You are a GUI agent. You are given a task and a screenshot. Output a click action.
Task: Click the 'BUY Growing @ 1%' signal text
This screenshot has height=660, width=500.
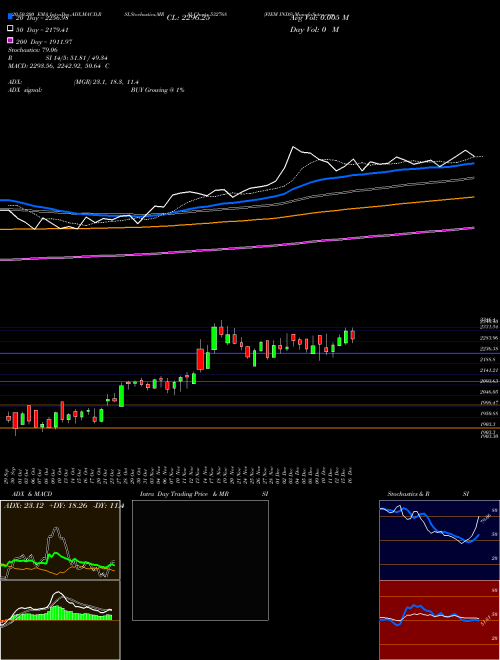click(157, 90)
